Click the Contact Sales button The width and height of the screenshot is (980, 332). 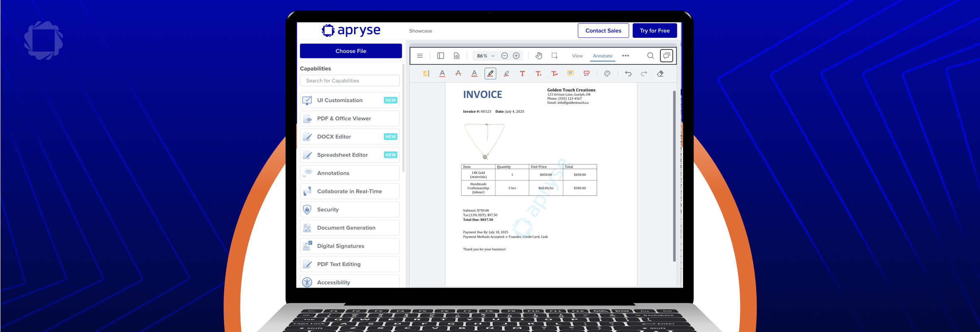click(x=603, y=31)
